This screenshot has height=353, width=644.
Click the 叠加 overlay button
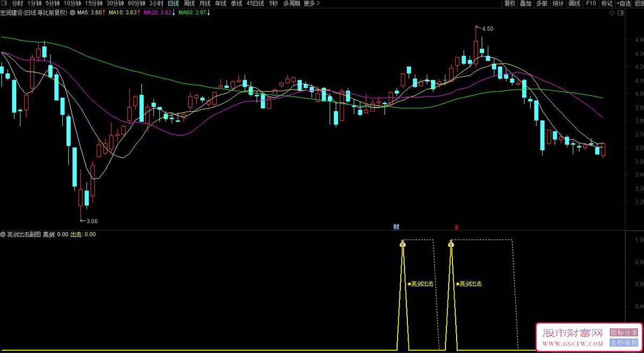point(526,3)
